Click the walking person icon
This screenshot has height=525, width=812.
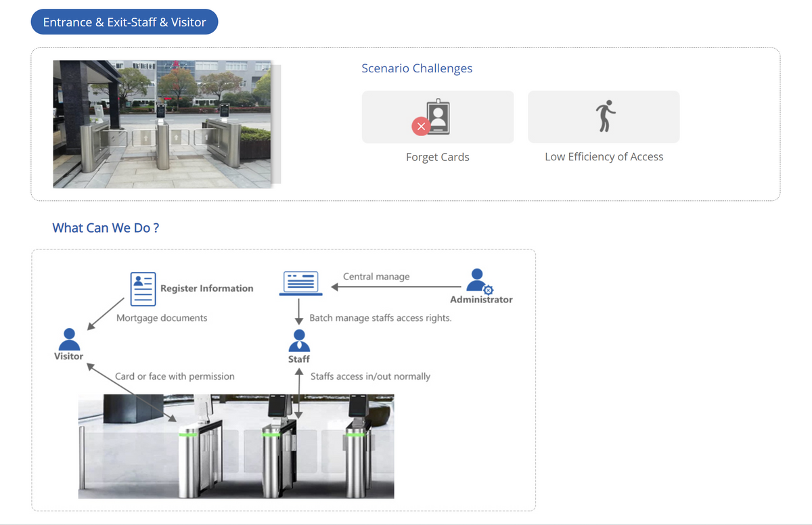606,116
